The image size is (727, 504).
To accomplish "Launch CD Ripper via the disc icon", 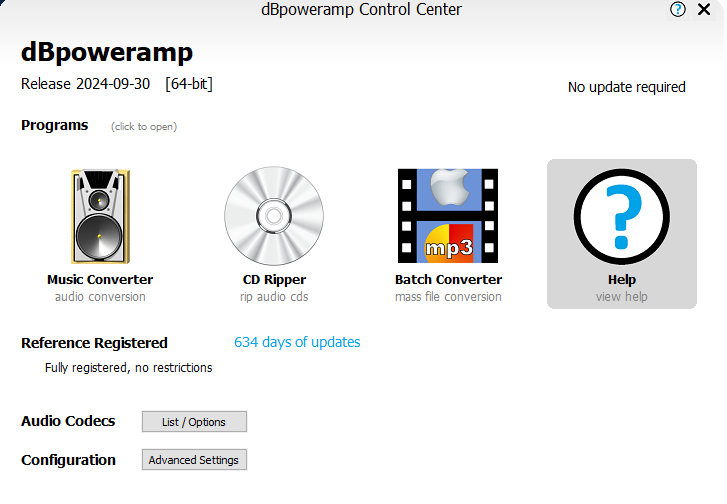I will coord(274,215).
